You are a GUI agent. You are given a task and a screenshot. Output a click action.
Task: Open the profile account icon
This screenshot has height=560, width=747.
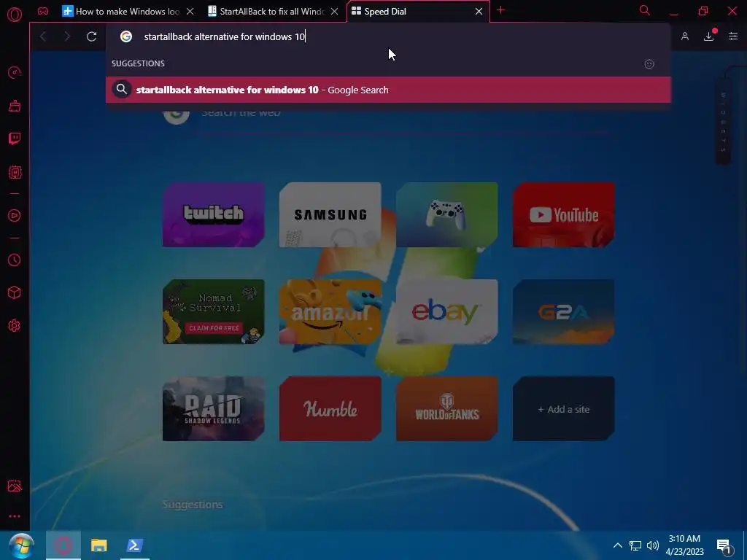click(684, 36)
